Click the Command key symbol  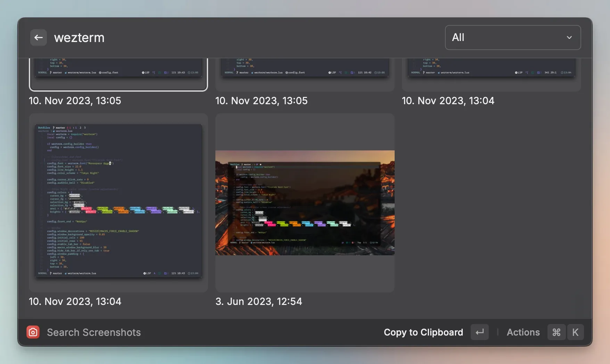click(556, 332)
